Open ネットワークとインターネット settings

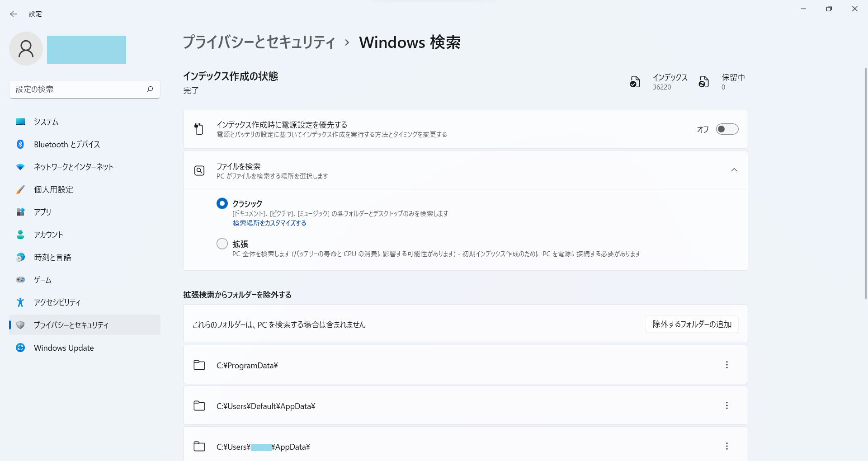[73, 166]
